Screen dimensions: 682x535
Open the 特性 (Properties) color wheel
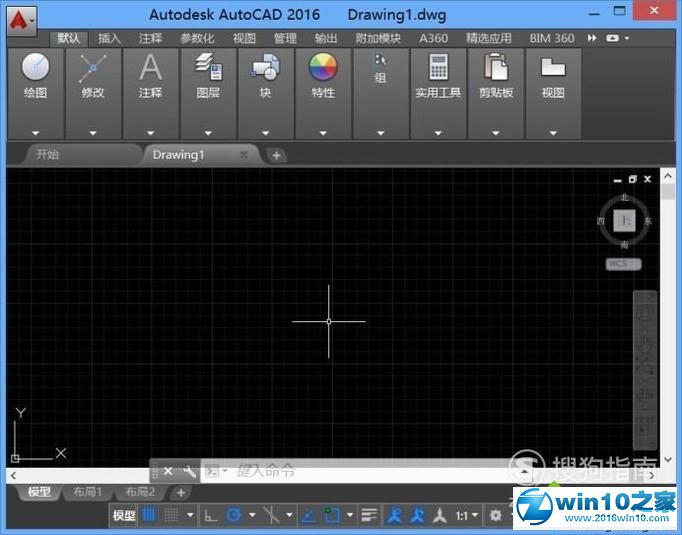pos(323,68)
